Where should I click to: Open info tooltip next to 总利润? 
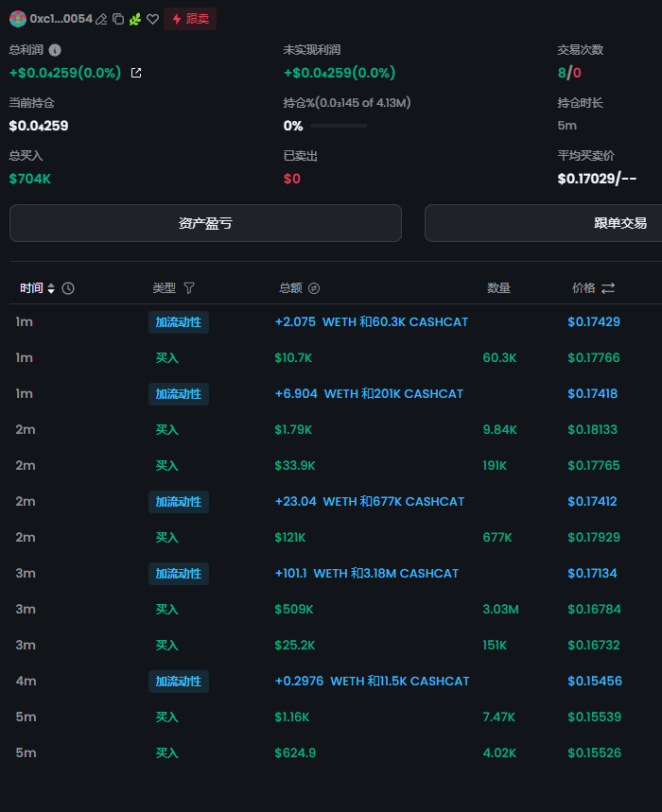click(x=55, y=50)
